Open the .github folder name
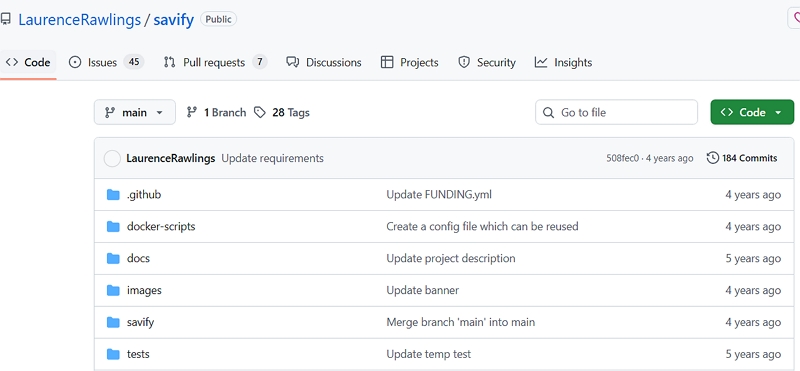The height and width of the screenshot is (371, 800). [144, 194]
